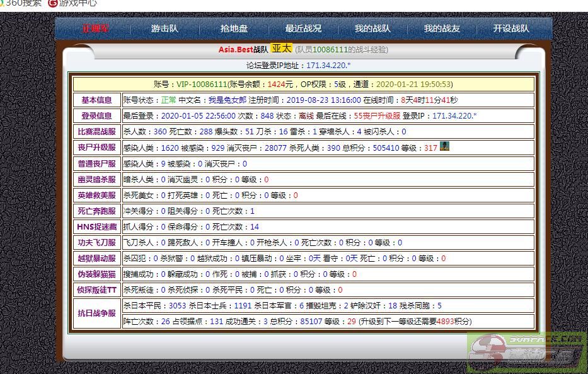Viewport: 588px width, 374px height.
Task: Click the 开设战队 tab
Action: tap(511, 28)
